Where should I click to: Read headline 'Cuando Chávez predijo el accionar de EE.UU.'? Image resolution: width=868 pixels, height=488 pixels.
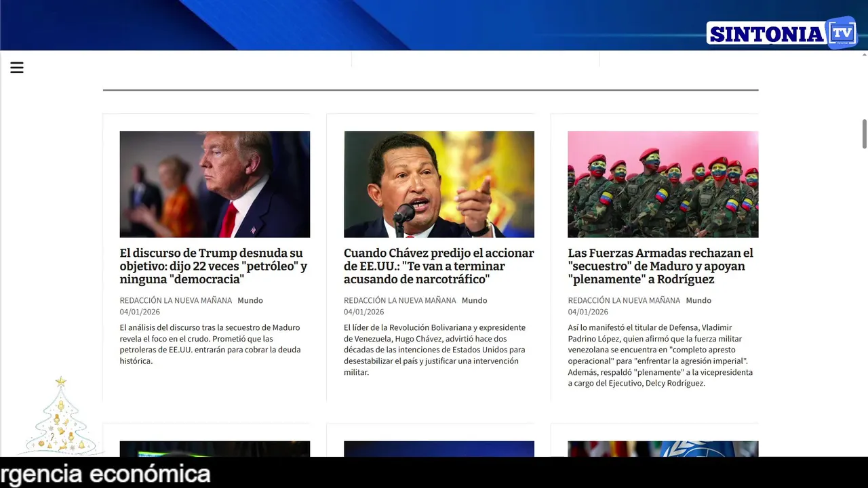(x=439, y=266)
